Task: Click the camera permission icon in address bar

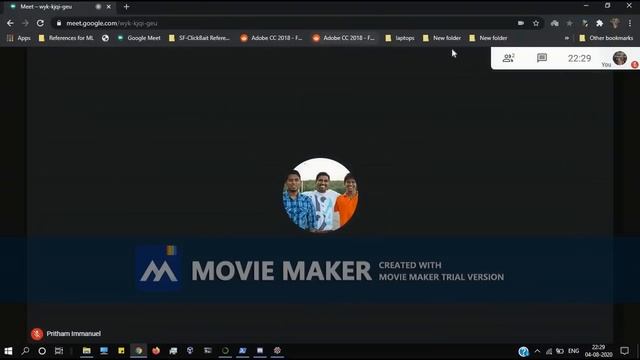Action: (x=521, y=23)
